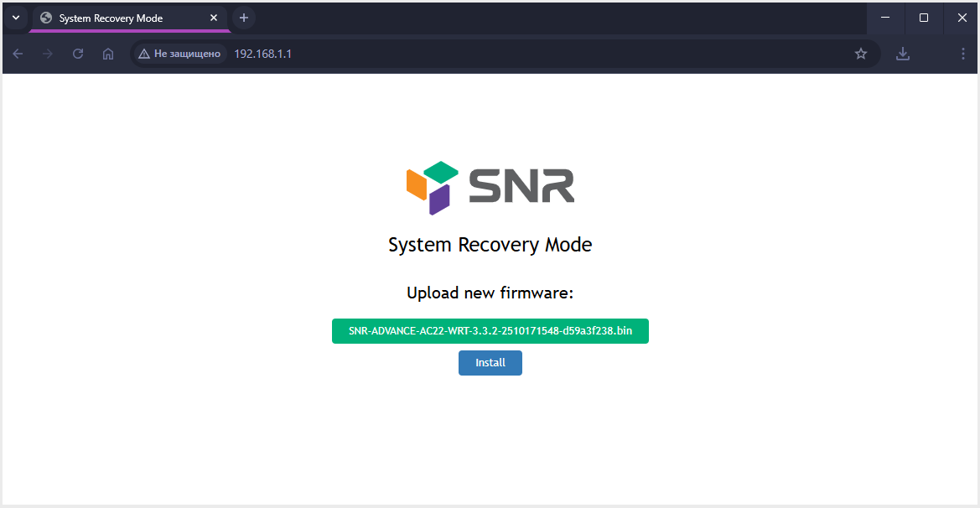Open the browser home page
This screenshot has width=980, height=508.
click(x=108, y=54)
